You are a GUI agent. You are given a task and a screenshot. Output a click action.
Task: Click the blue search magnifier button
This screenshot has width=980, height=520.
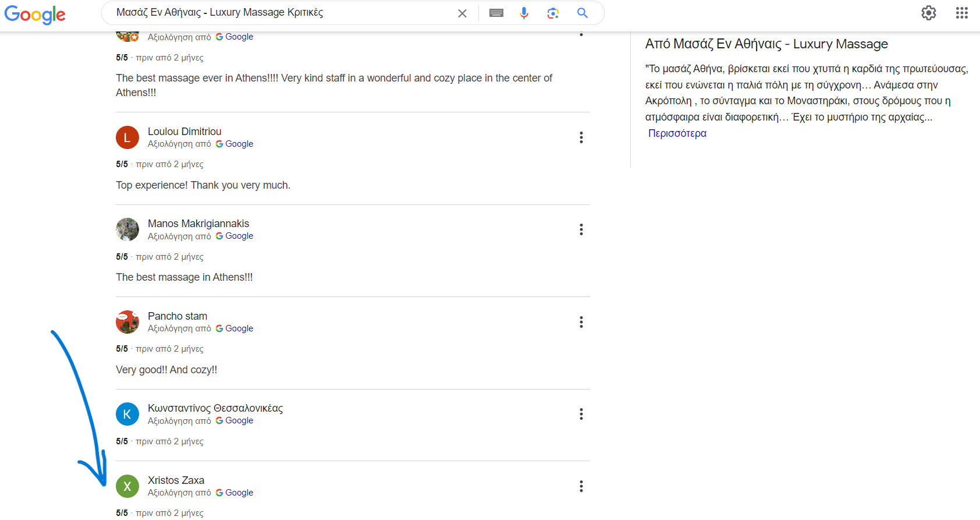pyautogui.click(x=582, y=13)
